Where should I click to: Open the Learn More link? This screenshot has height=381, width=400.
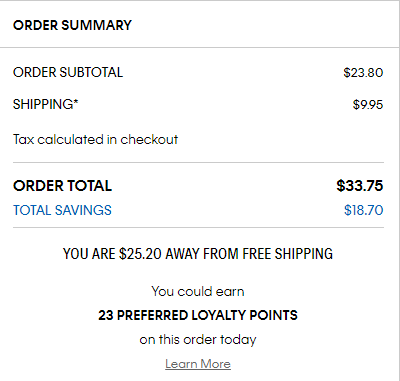click(x=198, y=364)
